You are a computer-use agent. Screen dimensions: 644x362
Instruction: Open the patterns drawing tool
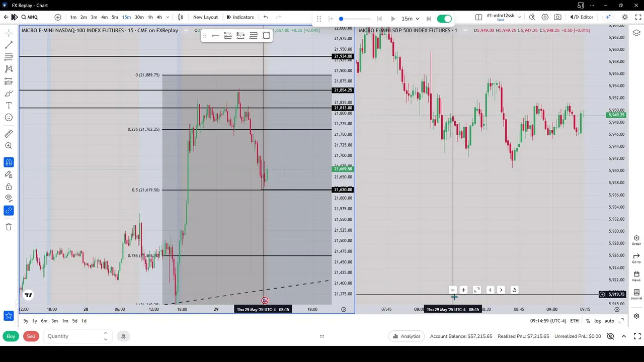(x=9, y=69)
